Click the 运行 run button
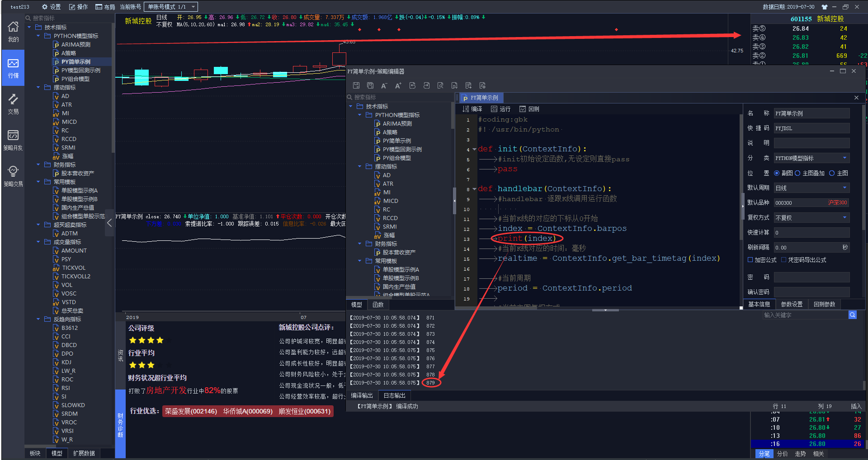868x460 pixels. point(500,109)
